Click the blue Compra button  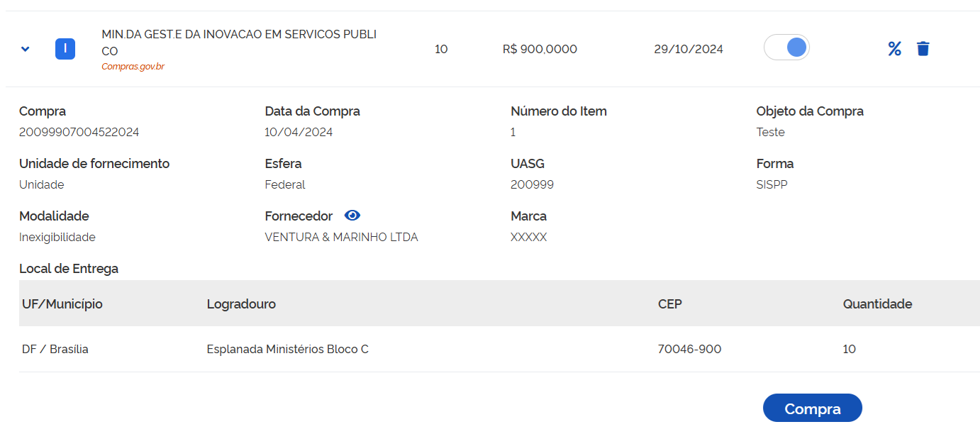click(x=812, y=408)
